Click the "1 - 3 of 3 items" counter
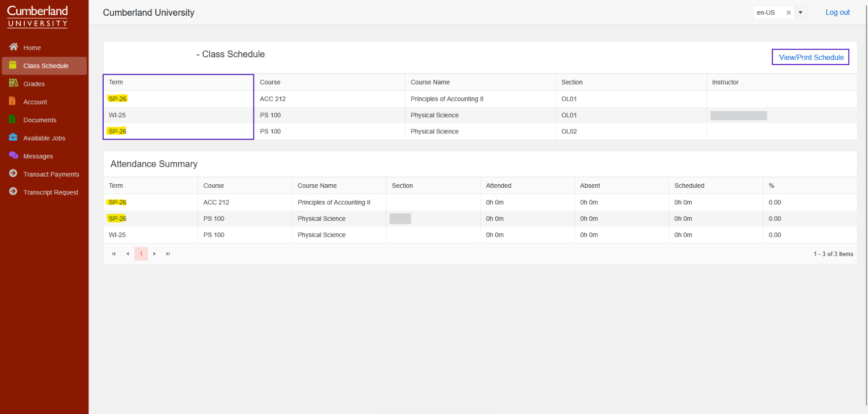This screenshot has height=414, width=868. [x=833, y=254]
